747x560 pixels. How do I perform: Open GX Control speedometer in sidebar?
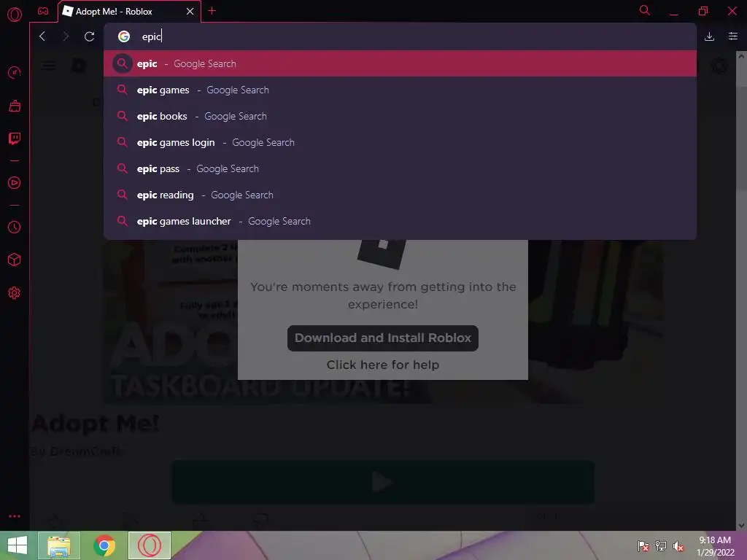[15, 72]
